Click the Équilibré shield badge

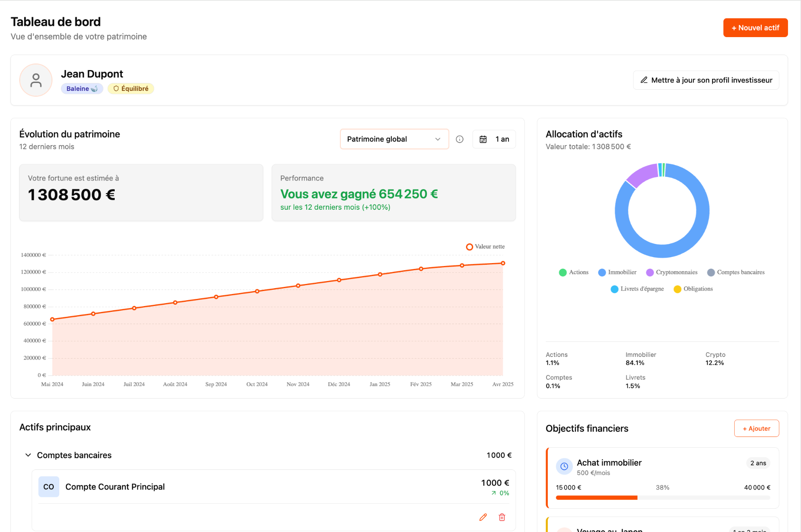tap(131, 88)
